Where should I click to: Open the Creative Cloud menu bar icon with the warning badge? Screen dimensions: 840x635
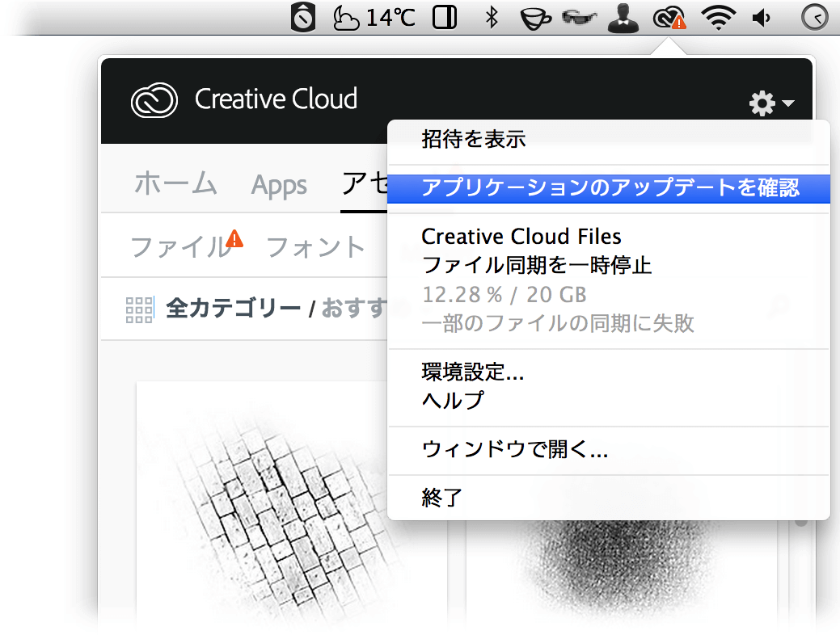tap(669, 19)
